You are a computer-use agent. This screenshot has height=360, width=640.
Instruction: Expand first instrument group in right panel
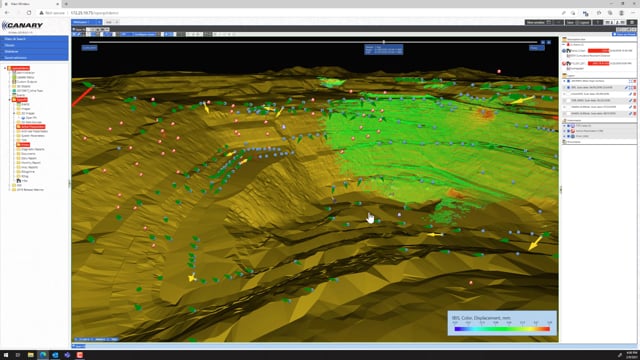(564, 126)
